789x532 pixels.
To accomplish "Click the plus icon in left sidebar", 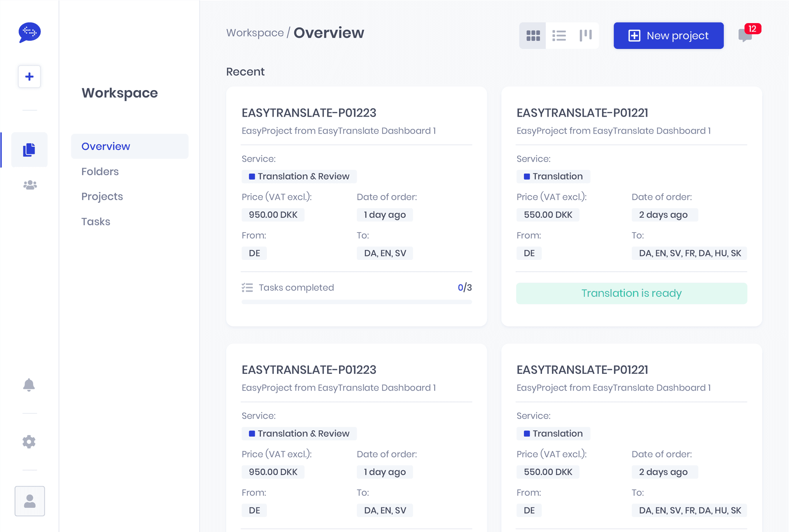I will pos(29,77).
